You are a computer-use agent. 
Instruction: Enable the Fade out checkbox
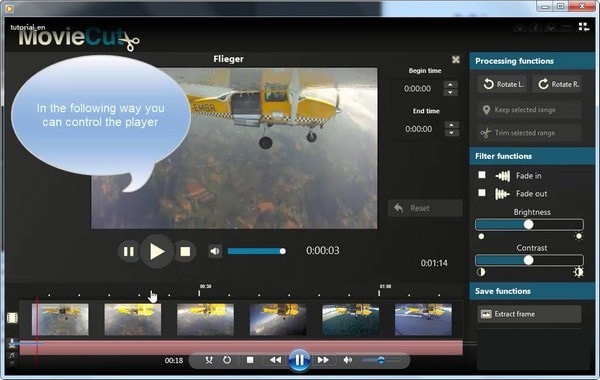point(482,192)
